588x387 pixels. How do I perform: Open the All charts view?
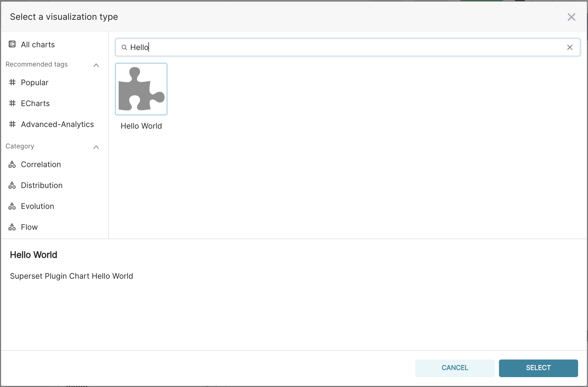(37, 44)
